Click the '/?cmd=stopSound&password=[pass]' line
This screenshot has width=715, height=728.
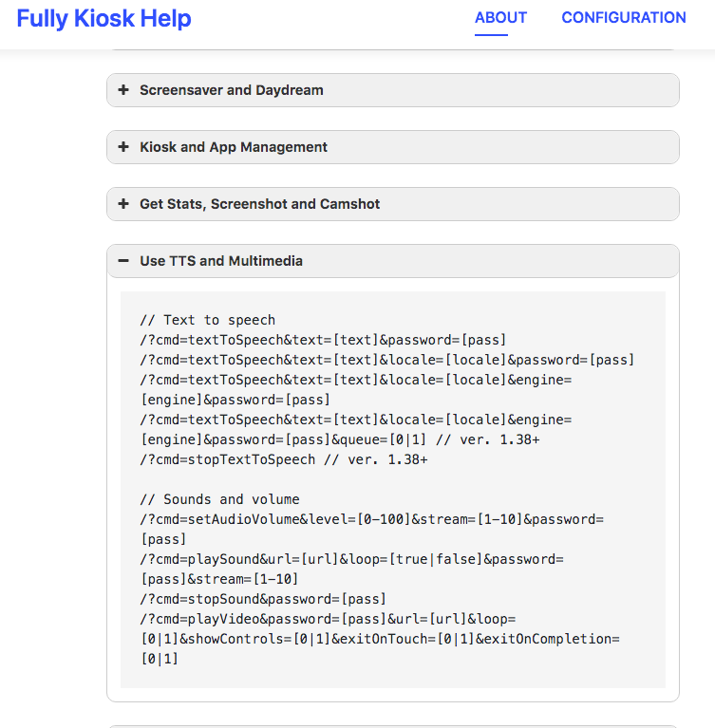pyautogui.click(x=263, y=600)
